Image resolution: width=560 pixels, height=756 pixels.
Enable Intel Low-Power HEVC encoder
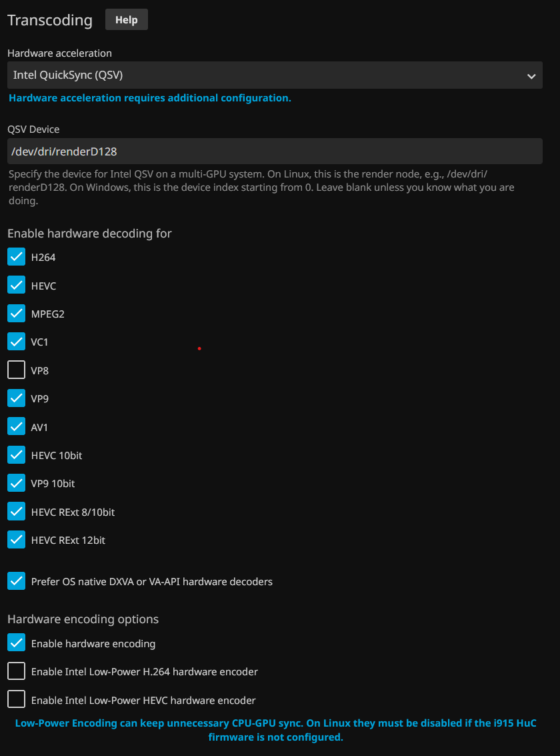point(16,700)
